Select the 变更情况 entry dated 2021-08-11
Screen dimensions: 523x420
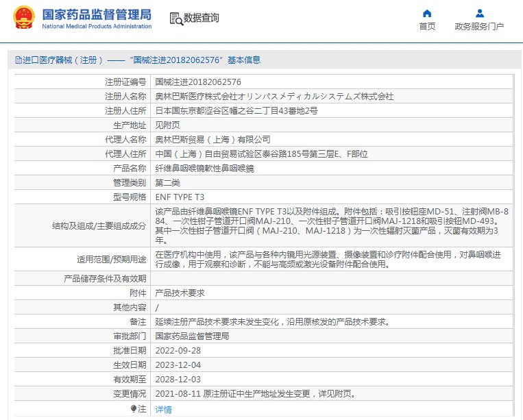[256, 394]
